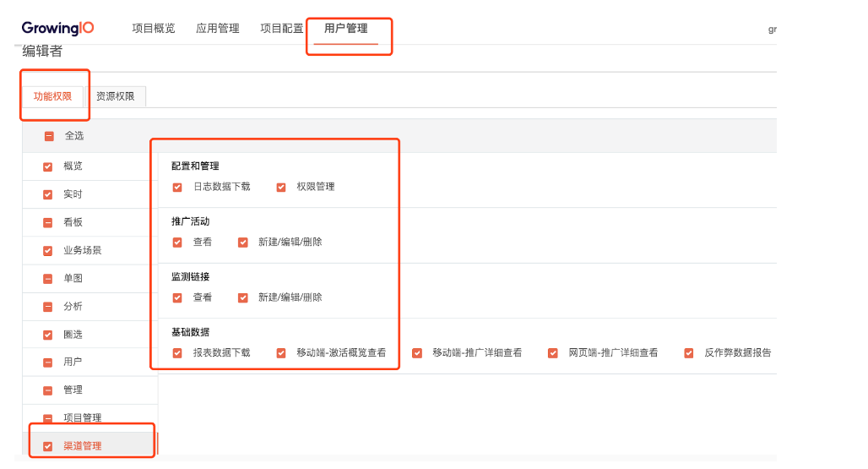Screen dimensions: 868x469
Task: Uncheck the 反作弊数据报告 checkbox
Action: pos(689,353)
